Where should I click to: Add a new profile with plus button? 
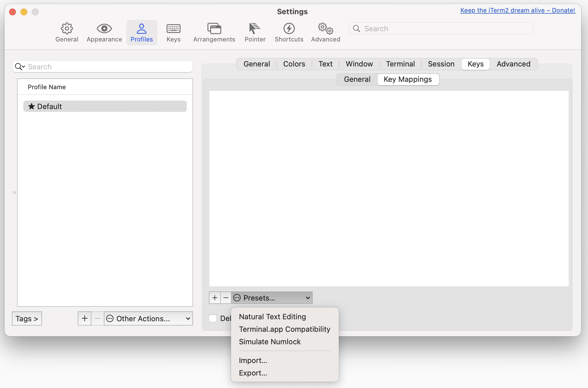coord(85,318)
